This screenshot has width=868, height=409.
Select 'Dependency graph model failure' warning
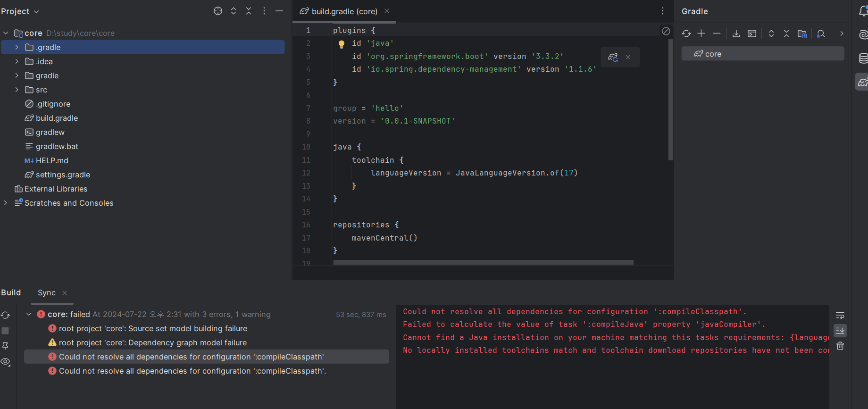[147, 342]
